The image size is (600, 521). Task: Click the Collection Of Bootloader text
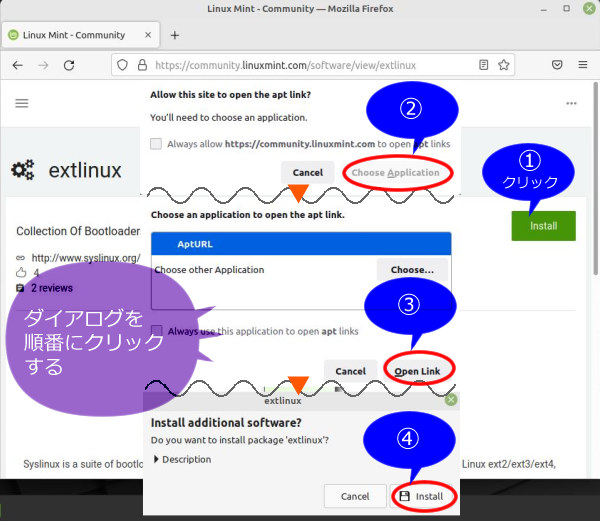[x=78, y=231]
